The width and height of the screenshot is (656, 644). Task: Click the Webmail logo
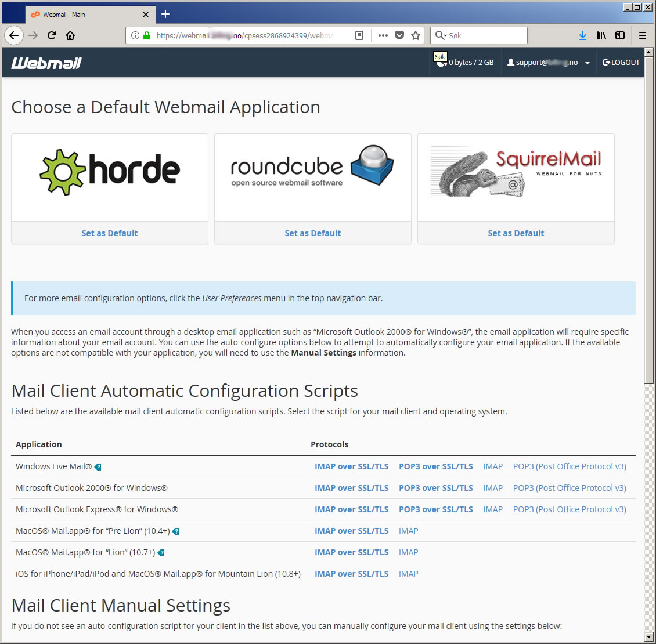coord(46,63)
